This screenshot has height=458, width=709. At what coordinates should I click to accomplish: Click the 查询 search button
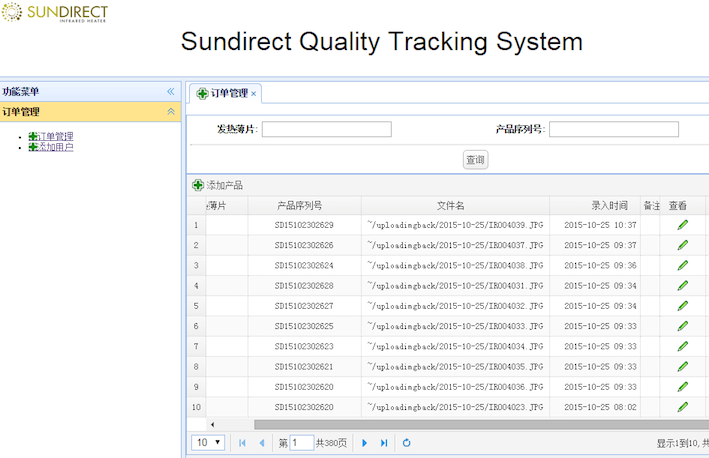pos(475,160)
